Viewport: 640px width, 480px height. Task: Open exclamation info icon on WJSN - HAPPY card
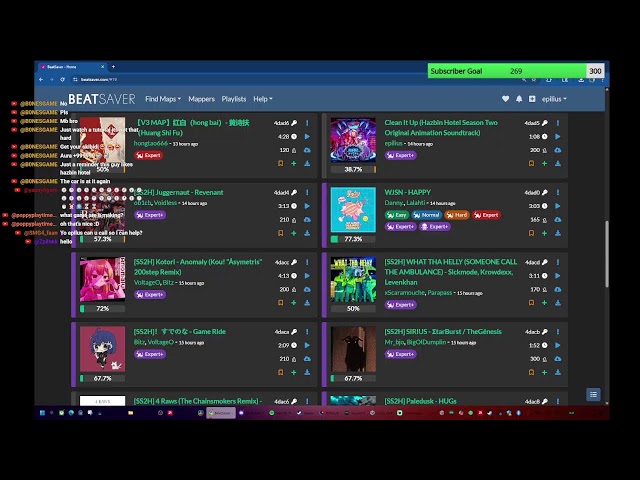558,192
